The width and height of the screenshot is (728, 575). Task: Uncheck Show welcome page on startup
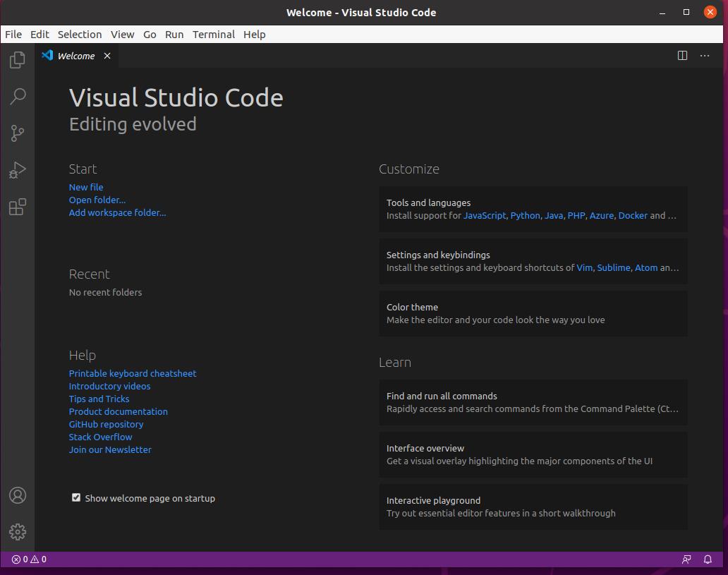pyautogui.click(x=76, y=497)
